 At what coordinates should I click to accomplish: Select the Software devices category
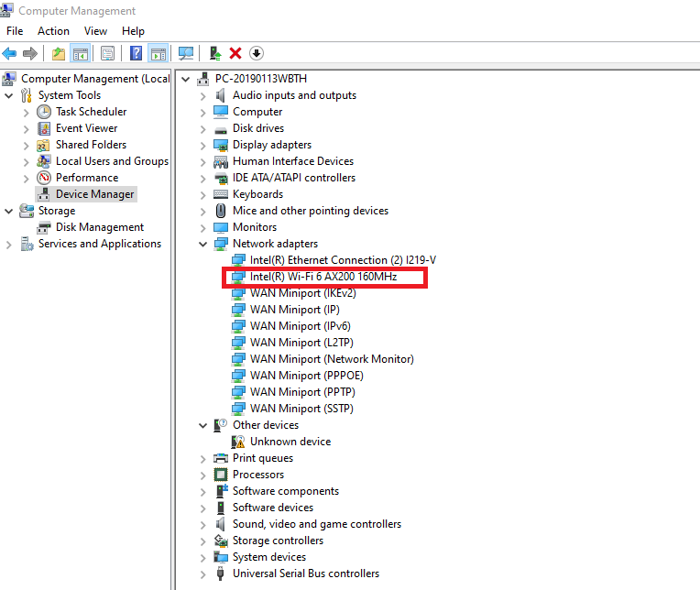coord(273,508)
